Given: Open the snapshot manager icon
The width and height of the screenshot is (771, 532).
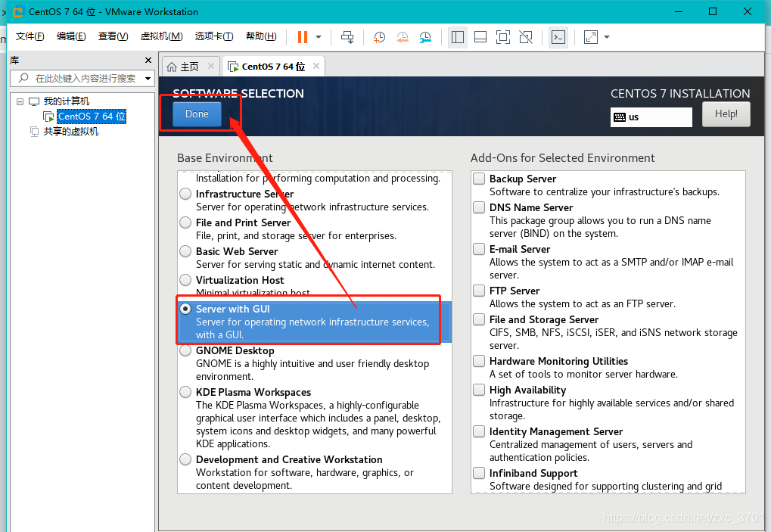Looking at the screenshot, I should pos(425,37).
